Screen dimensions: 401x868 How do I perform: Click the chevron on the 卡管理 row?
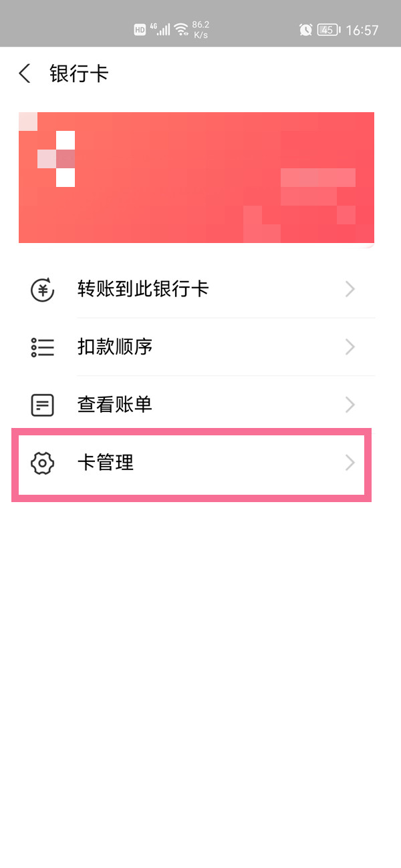[350, 463]
